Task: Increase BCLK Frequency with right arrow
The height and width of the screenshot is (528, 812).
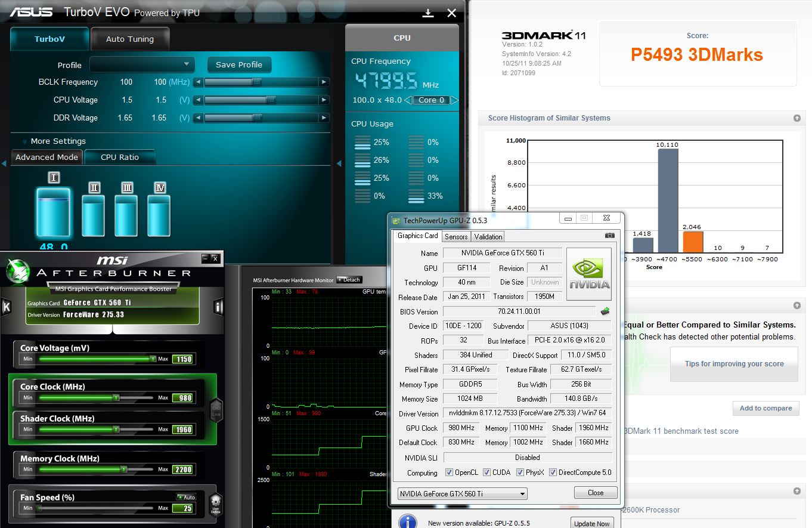Action: click(x=324, y=82)
